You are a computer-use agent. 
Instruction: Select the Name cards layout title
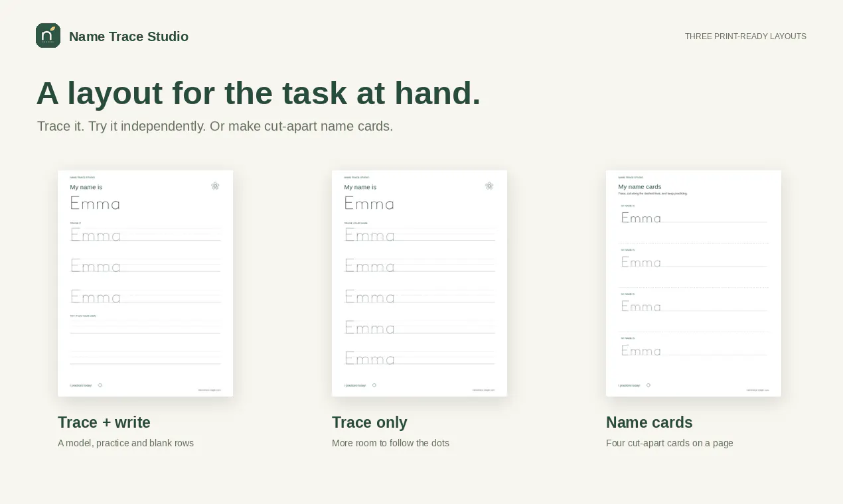coord(649,422)
